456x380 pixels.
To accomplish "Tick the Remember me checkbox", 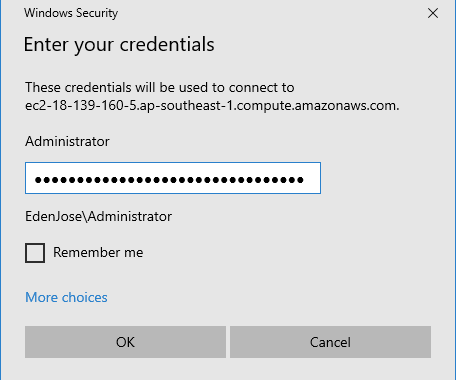I will coord(35,253).
